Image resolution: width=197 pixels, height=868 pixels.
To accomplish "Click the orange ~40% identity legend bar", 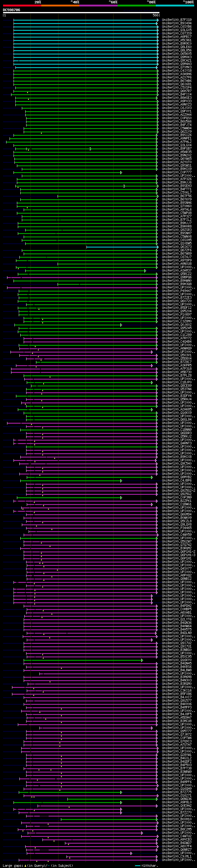I will pos(60,6).
